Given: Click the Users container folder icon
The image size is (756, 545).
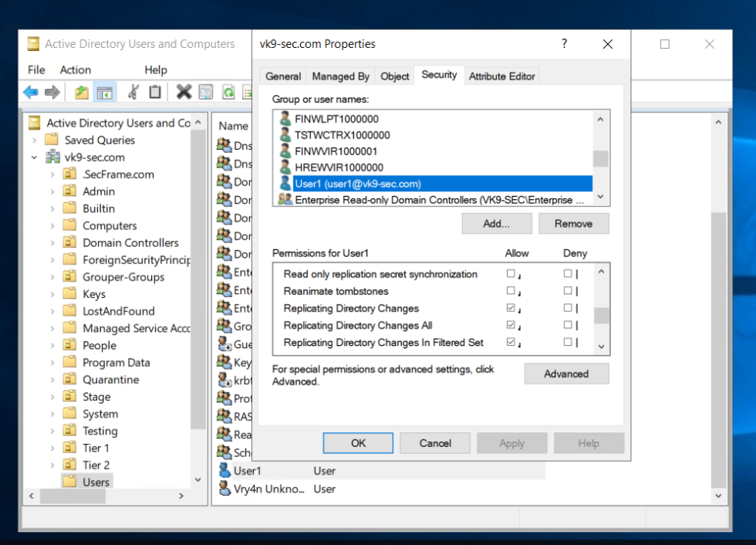Looking at the screenshot, I should [x=70, y=482].
